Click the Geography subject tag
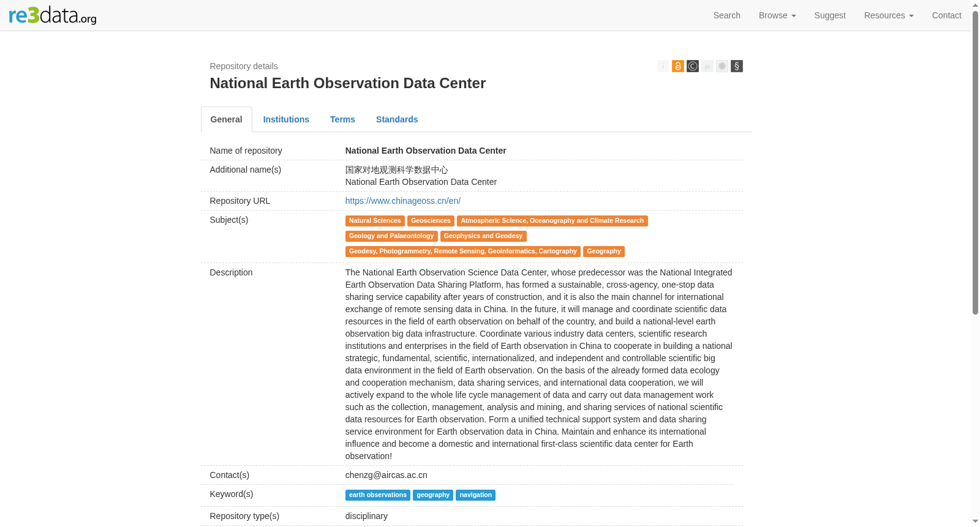 [x=604, y=252]
